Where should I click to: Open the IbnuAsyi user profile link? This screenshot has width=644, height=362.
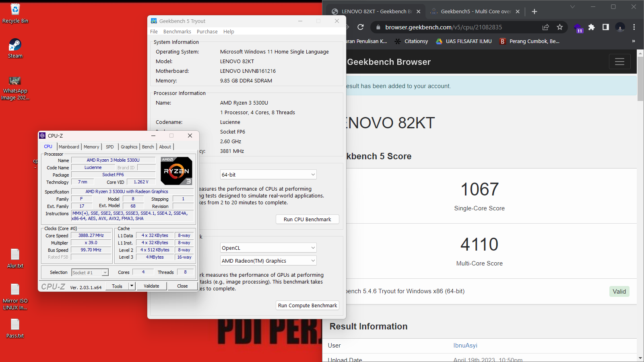point(465,345)
